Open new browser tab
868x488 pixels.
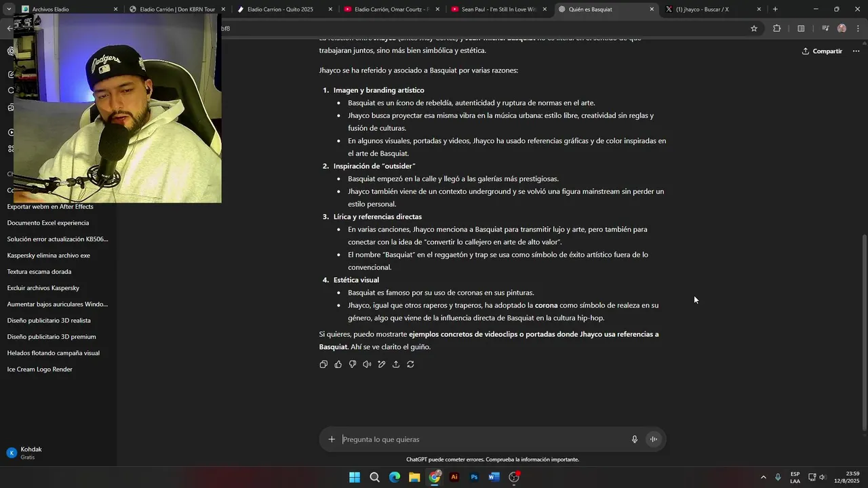pos(775,9)
